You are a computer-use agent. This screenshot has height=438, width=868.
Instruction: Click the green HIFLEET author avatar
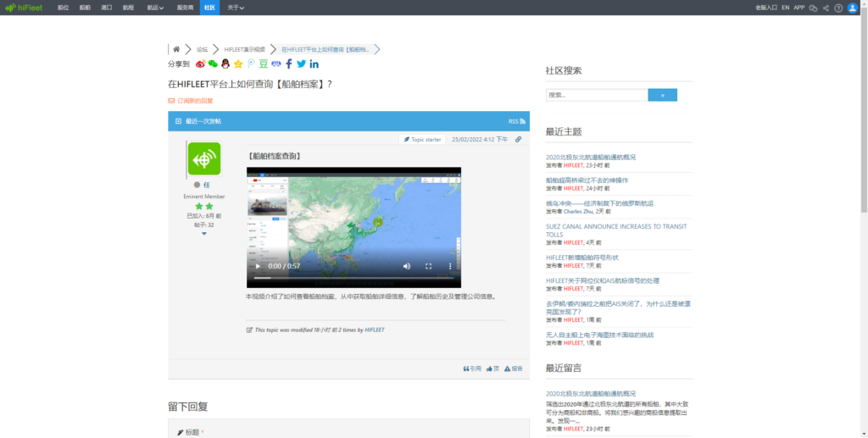pos(204,158)
